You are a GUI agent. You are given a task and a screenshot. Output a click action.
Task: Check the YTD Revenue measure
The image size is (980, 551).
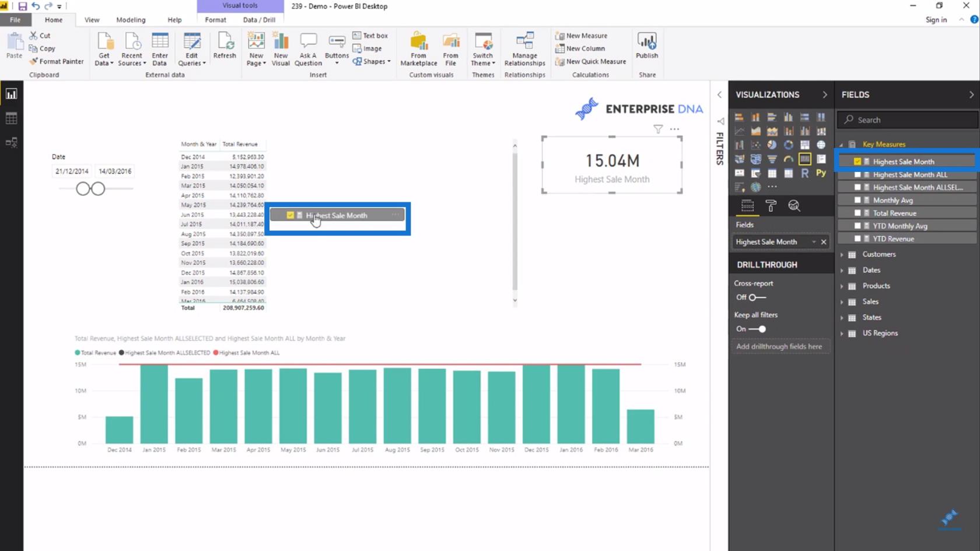coord(857,238)
